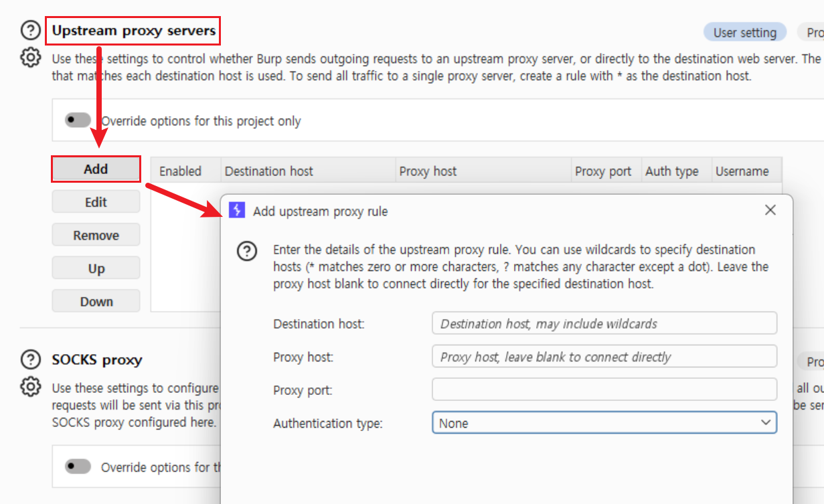Open the gear options for Upstream proxy servers
Viewport: 824px width, 504px height.
tap(31, 58)
